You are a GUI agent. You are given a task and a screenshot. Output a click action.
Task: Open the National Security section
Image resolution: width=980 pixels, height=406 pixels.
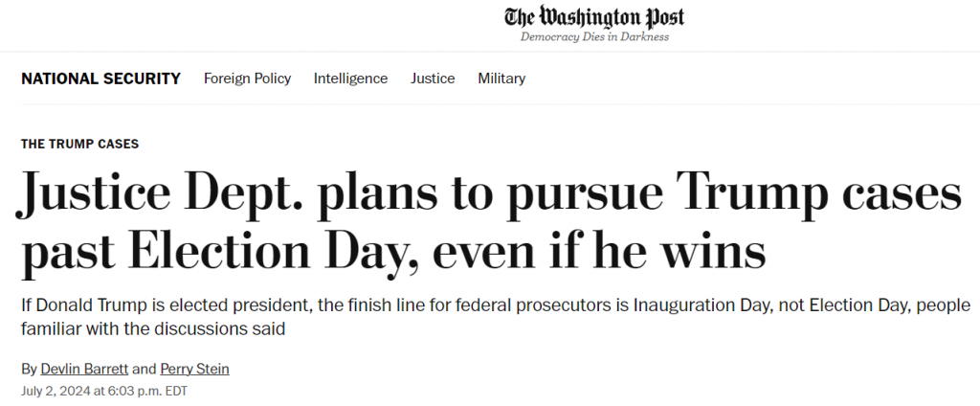pyautogui.click(x=100, y=79)
